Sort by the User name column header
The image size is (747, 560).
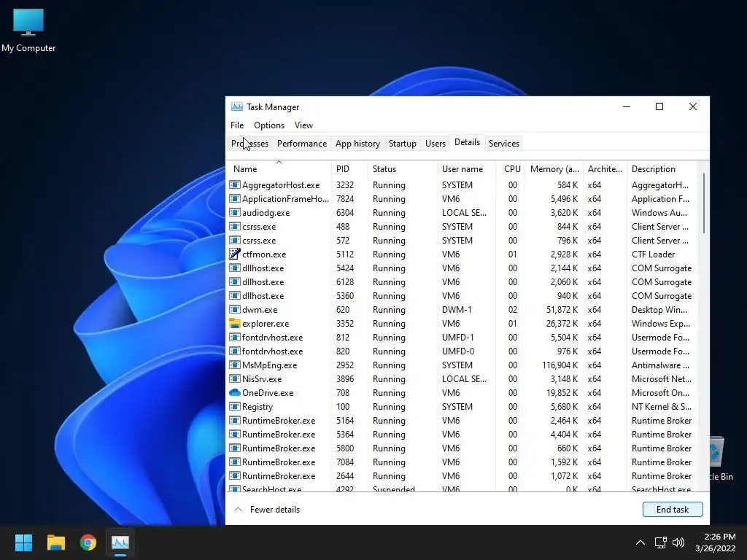466,169
